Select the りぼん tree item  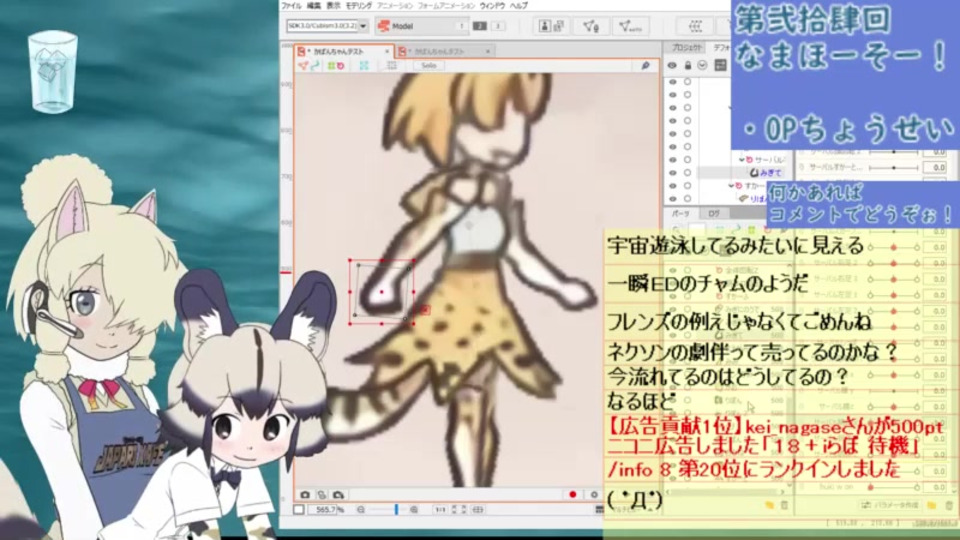[x=754, y=199]
